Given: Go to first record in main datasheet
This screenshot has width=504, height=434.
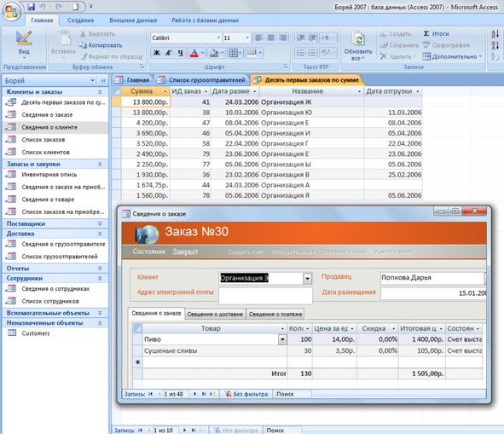Looking at the screenshot, I should 140,430.
